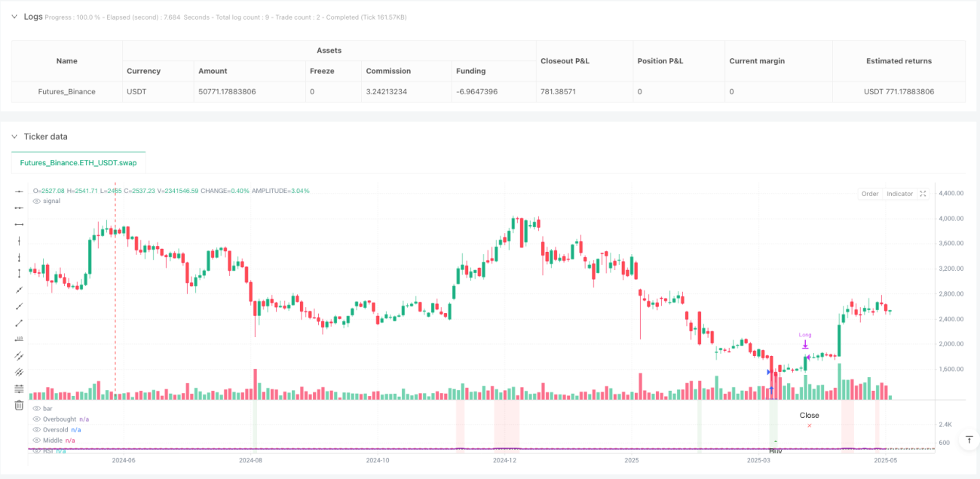The height and width of the screenshot is (479, 980).
Task: Click the Order button on chart
Action: 870,194
